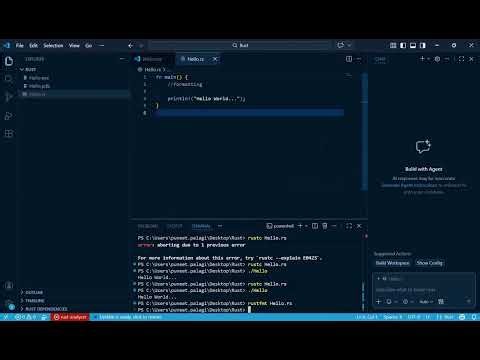This screenshot has width=480, height=360.
Task: Open new terminal profile dropdown arrow
Action: [x=306, y=226]
